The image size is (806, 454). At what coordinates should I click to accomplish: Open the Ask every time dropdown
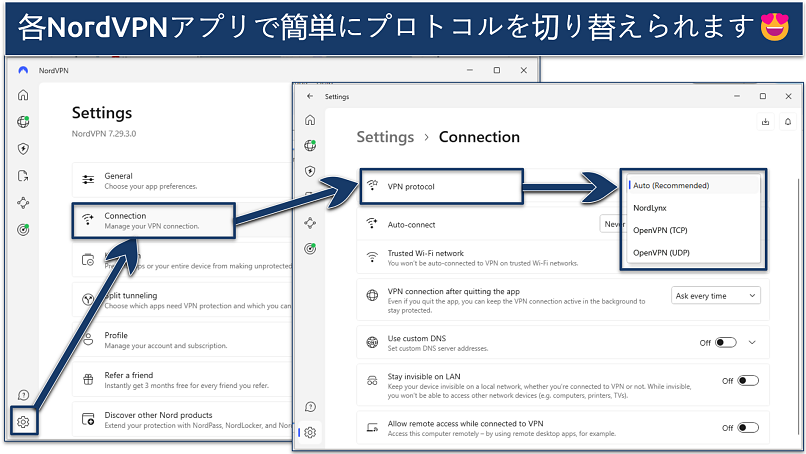pyautogui.click(x=715, y=296)
